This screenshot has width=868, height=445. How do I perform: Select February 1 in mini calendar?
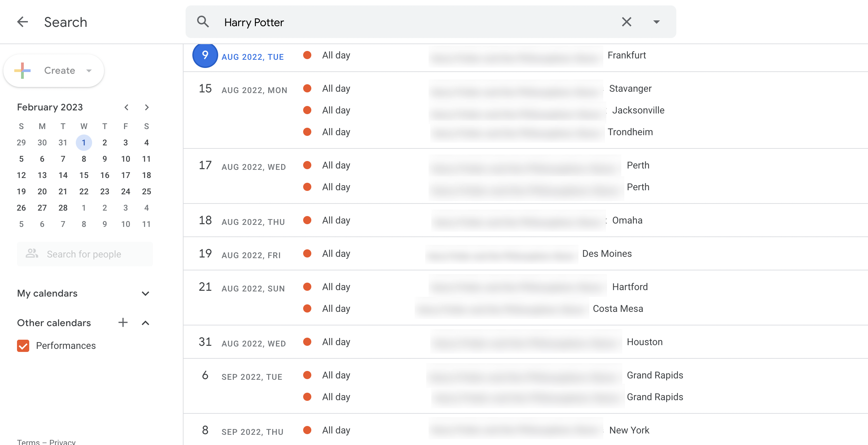click(84, 143)
